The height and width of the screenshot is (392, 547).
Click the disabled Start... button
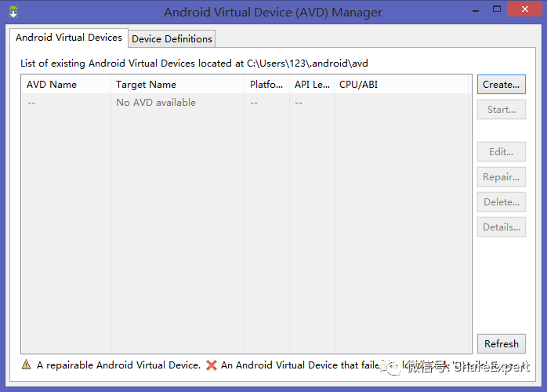pos(502,110)
